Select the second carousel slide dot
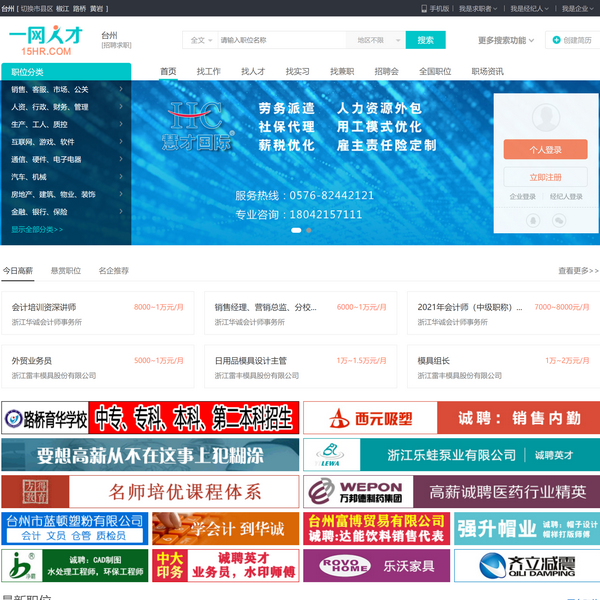The width and height of the screenshot is (600, 600). tap(308, 230)
